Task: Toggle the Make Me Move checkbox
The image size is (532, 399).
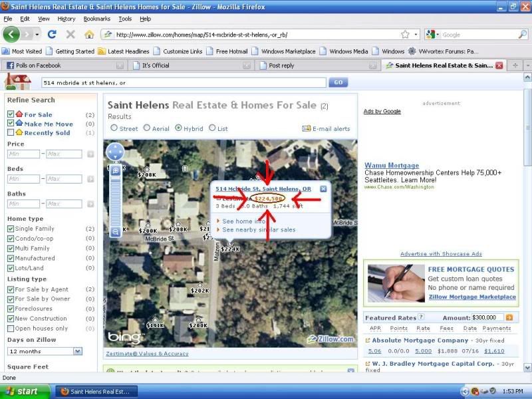Action: (11, 123)
